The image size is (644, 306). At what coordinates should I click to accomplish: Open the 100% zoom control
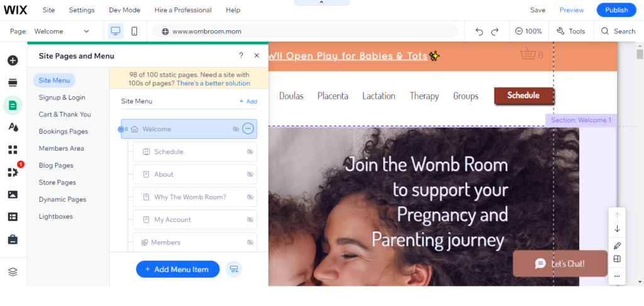[x=528, y=31]
